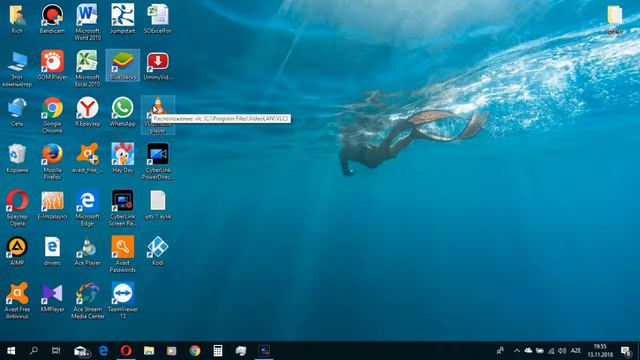640x360 pixels.
Task: Select the SOExcelFor desktop file
Action: tap(158, 19)
